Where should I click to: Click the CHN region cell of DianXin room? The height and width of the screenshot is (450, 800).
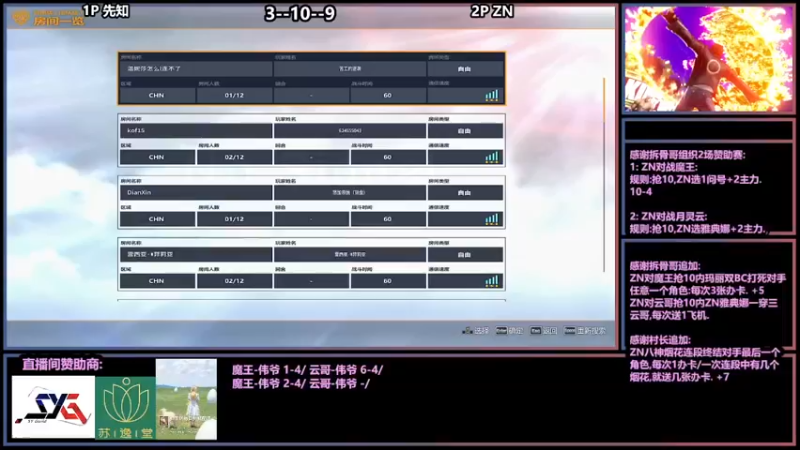pos(157,219)
